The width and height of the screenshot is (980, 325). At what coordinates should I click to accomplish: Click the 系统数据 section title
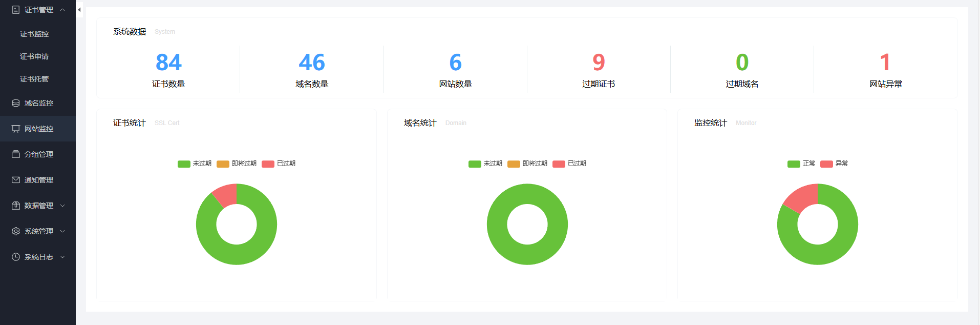click(130, 32)
